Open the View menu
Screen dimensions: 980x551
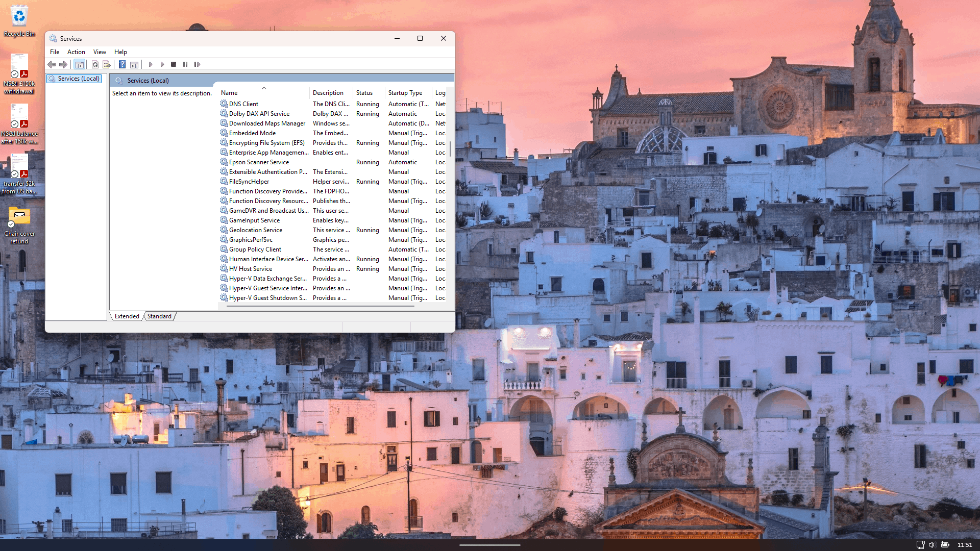pos(100,52)
